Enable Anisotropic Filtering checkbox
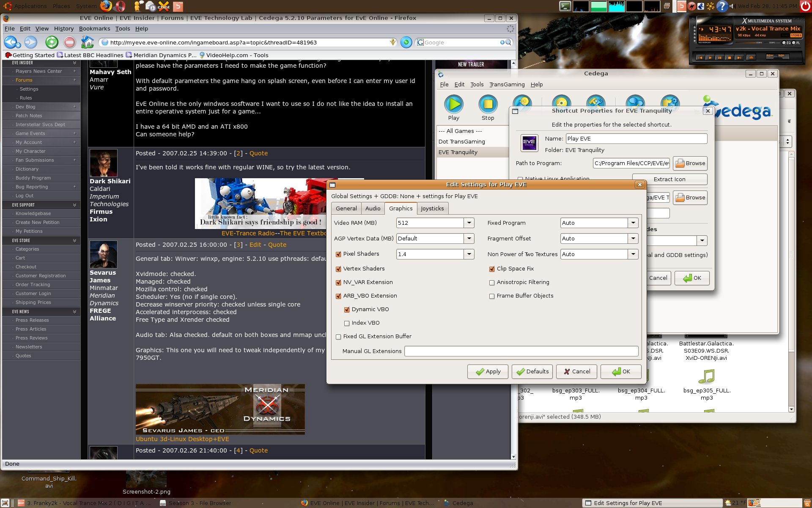This screenshot has width=812, height=508. 492,283
